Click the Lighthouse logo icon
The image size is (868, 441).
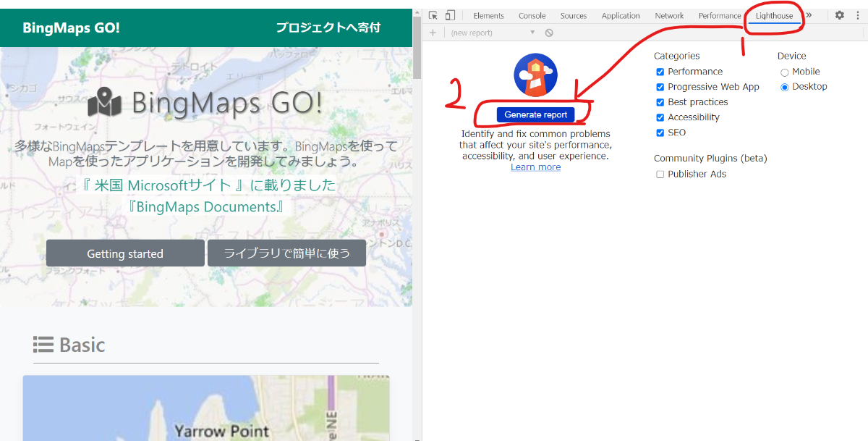[535, 75]
